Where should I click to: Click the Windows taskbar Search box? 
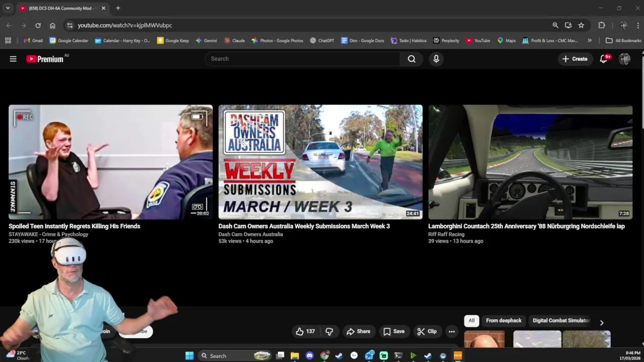(235, 355)
